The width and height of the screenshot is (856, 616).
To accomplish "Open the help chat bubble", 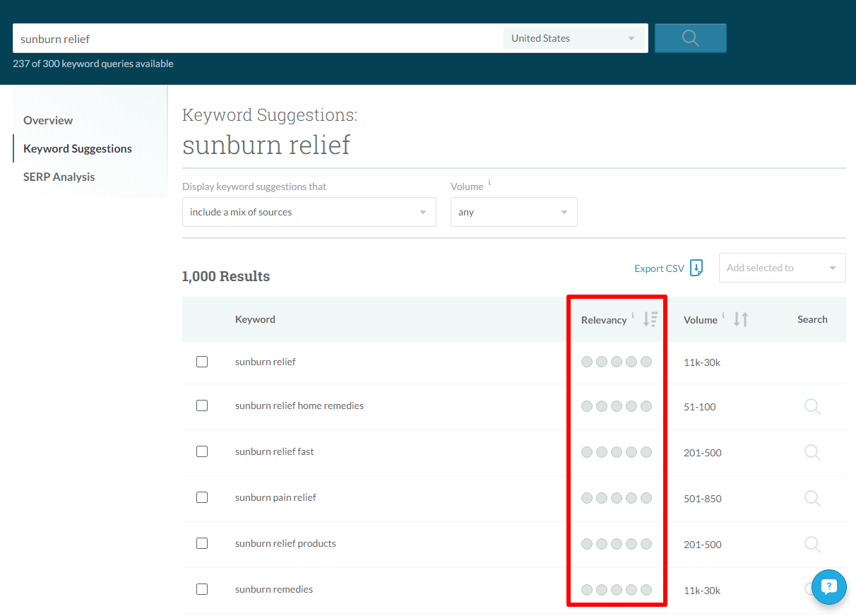I will [828, 587].
